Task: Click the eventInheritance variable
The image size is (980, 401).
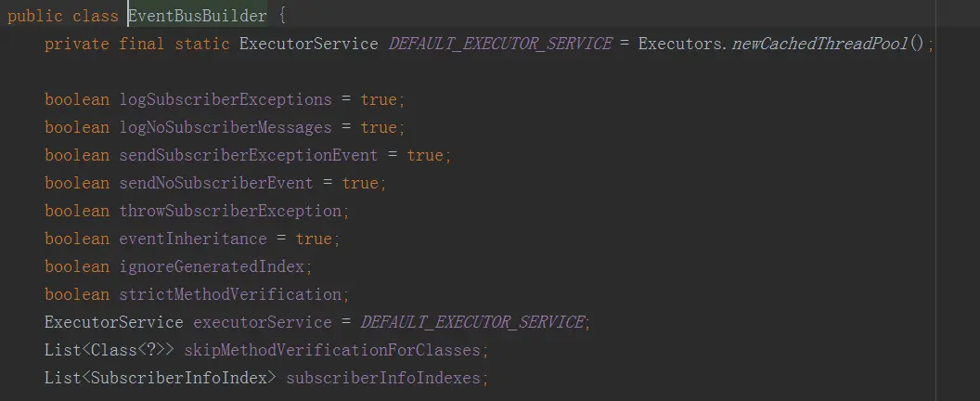Action: (x=193, y=239)
